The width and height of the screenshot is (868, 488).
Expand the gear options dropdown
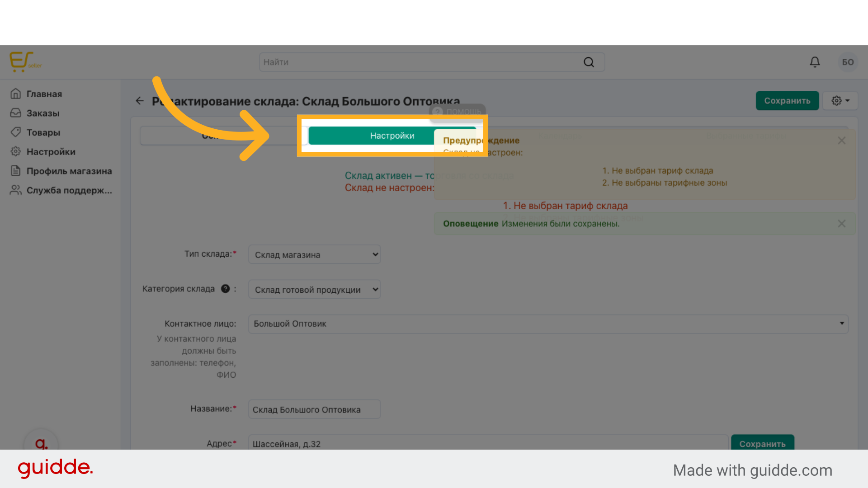(x=840, y=101)
